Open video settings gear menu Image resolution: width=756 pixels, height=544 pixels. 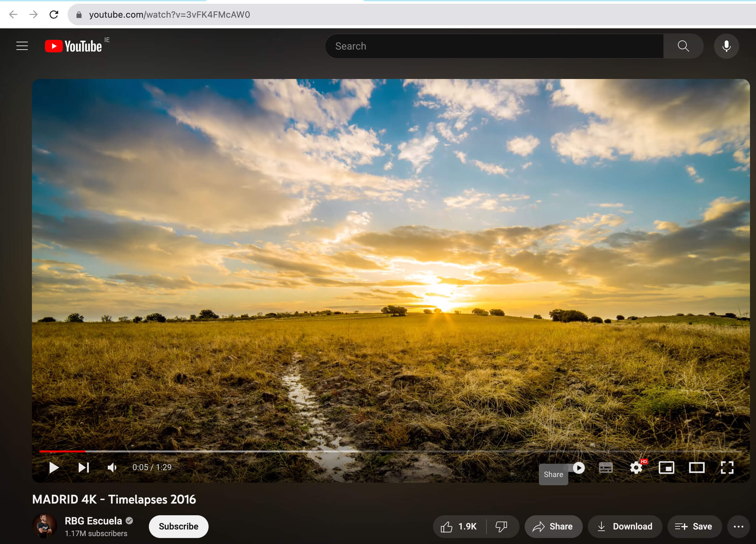(x=636, y=468)
